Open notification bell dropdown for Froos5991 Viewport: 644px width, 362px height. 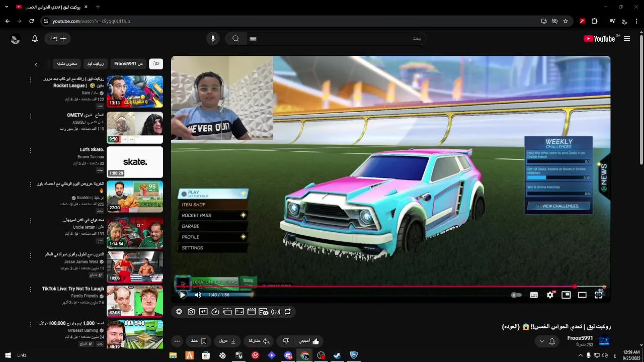coord(547,341)
